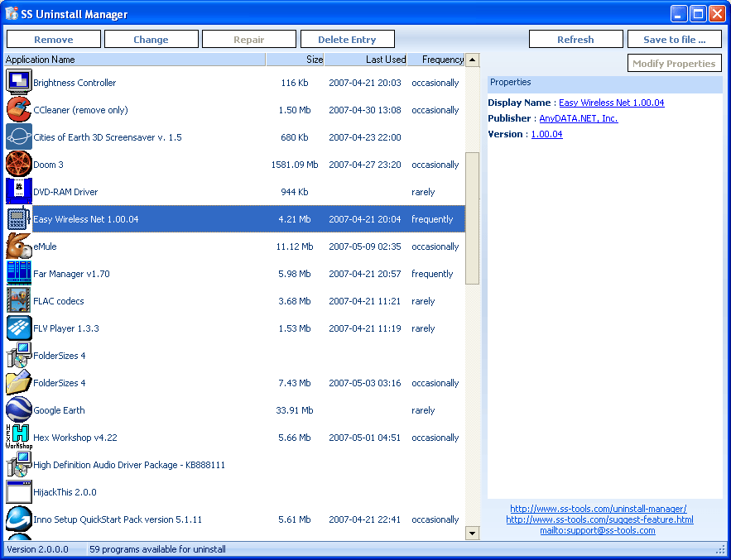Click the Doom 3 application icon
This screenshot has width=731, height=560.
[18, 163]
